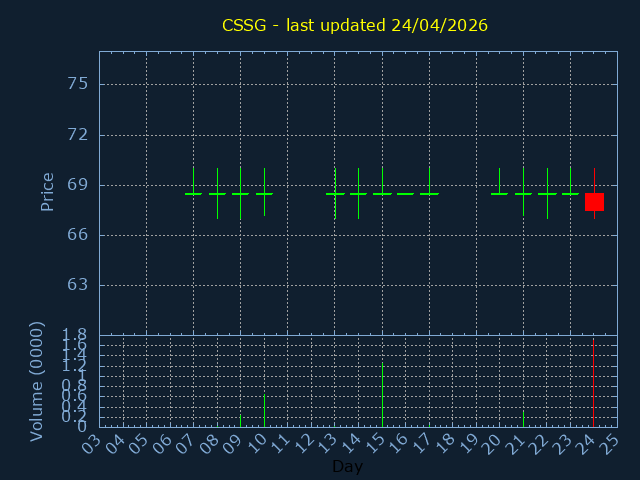Select the 75 price tick label
640x480 pixels.
pos(77,84)
